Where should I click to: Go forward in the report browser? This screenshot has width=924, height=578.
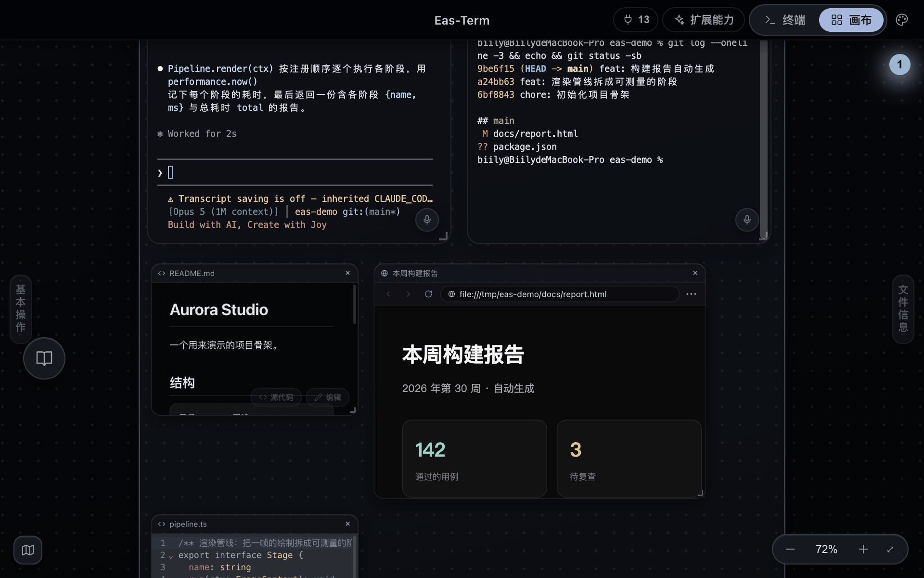click(x=408, y=294)
